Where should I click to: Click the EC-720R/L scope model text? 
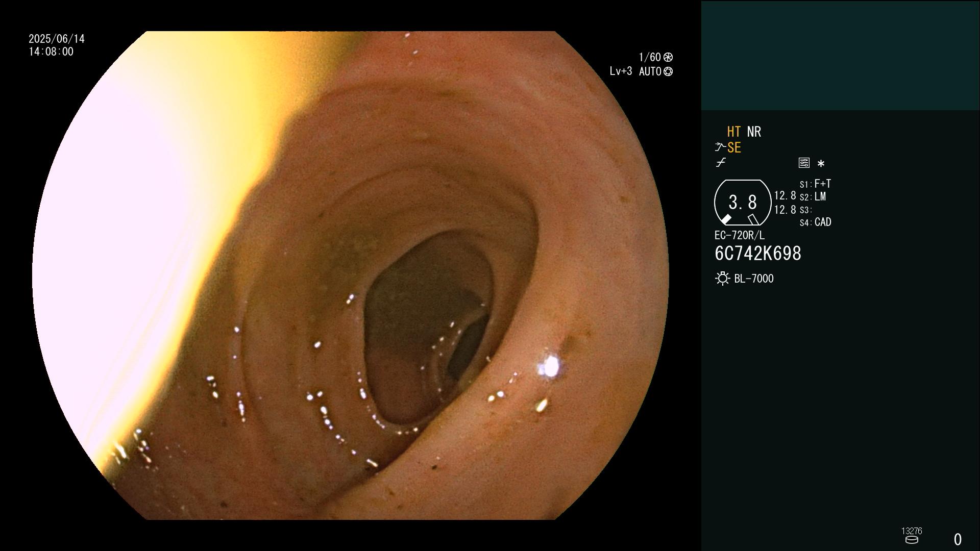coord(740,236)
